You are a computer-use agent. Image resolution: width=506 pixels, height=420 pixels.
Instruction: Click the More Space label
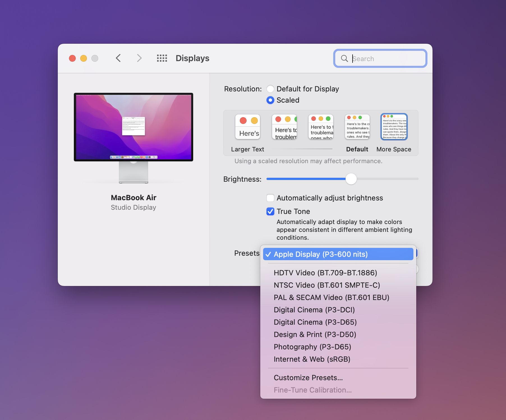394,149
